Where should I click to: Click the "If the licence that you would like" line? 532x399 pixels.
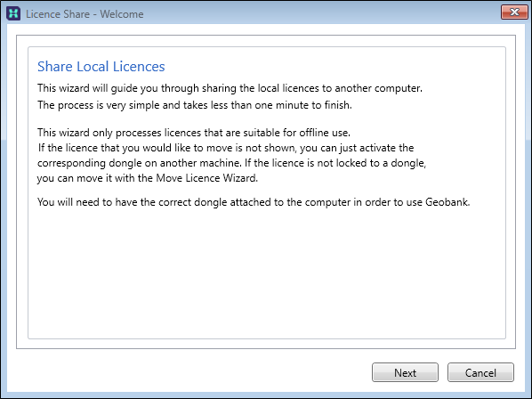coord(226,148)
